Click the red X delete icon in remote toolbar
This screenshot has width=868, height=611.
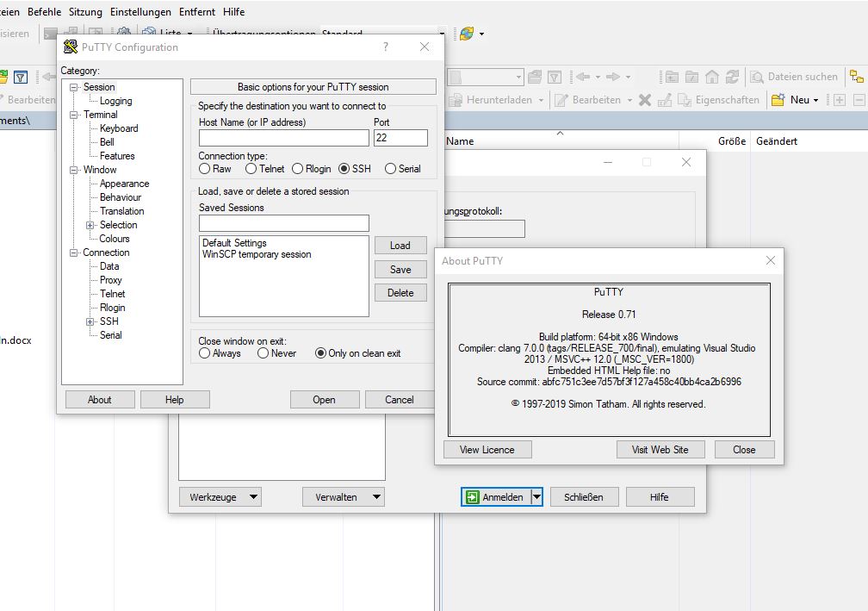tap(645, 100)
